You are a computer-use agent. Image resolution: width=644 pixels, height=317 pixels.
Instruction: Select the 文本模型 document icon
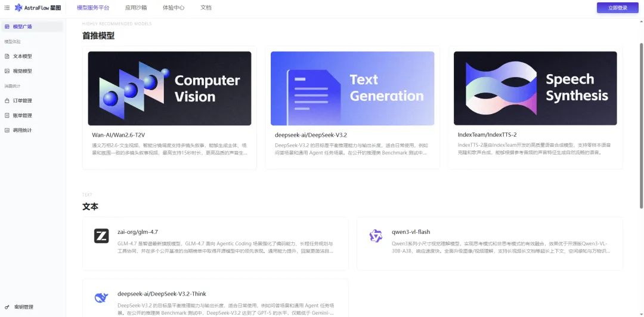click(x=7, y=56)
